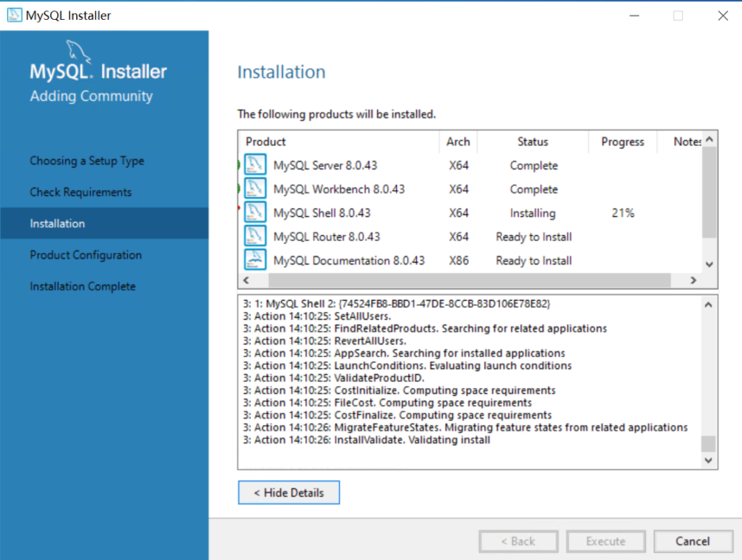Image resolution: width=742 pixels, height=560 pixels.
Task: Click the MySQL Server 8.0.43 product icon
Action: tap(255, 165)
